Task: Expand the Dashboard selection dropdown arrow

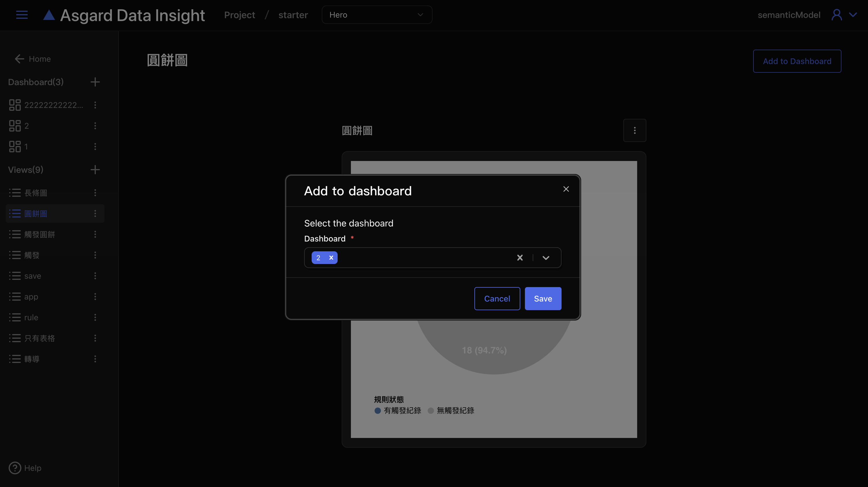Action: (546, 258)
